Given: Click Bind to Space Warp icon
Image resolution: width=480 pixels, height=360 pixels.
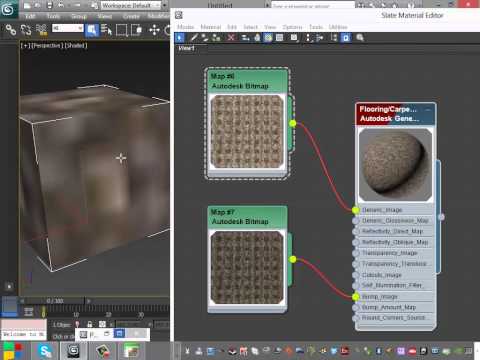Looking at the screenshot, I should (x=41, y=30).
